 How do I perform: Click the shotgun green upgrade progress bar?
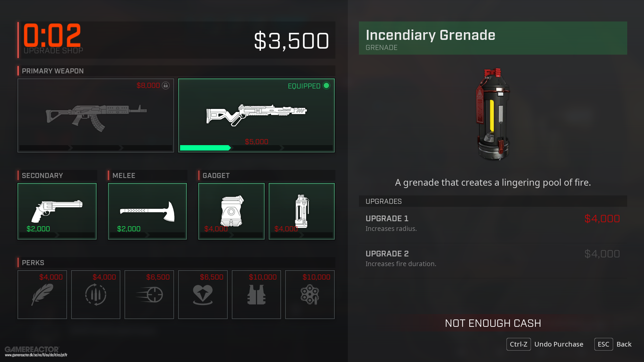tap(205, 148)
